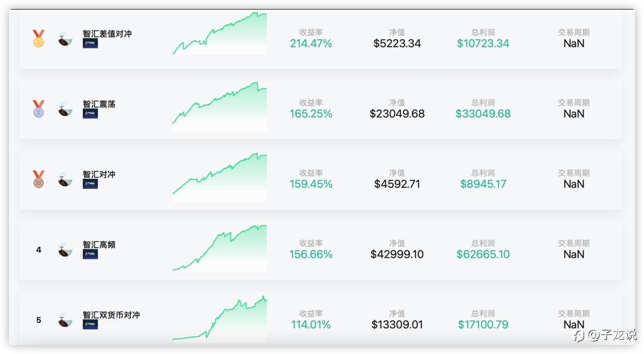Click the $62665.10 total profit value
Image resolution: width=644 pixels, height=354 pixels.
(x=483, y=254)
